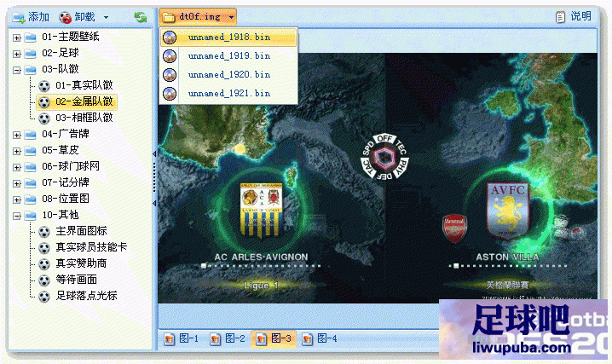Collapse the 10-其他 tree node

click(x=17, y=216)
